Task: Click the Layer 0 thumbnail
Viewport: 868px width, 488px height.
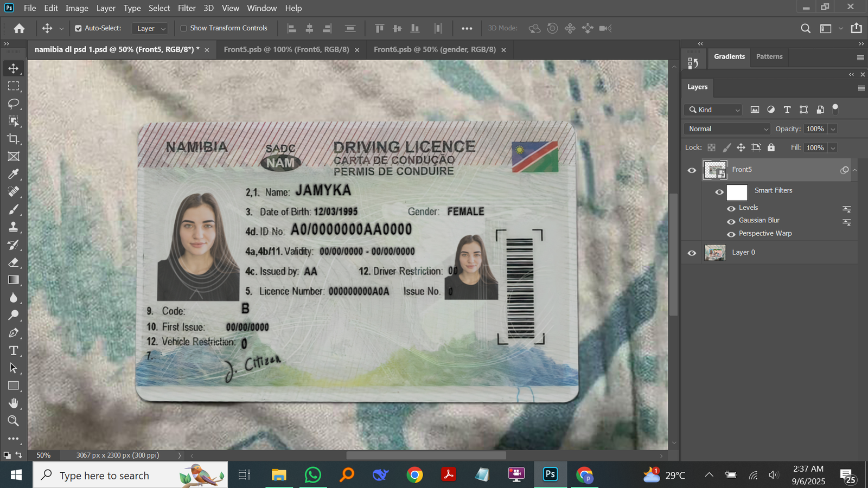Action: pos(714,253)
